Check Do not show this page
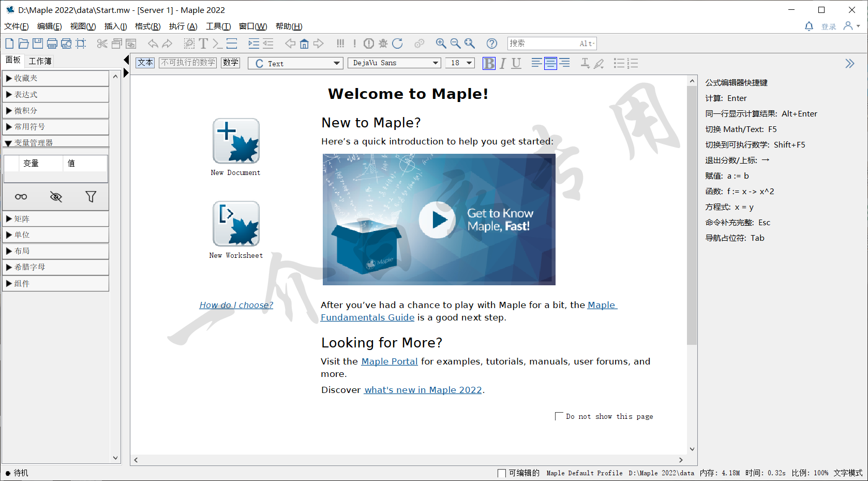The image size is (868, 481). click(559, 416)
